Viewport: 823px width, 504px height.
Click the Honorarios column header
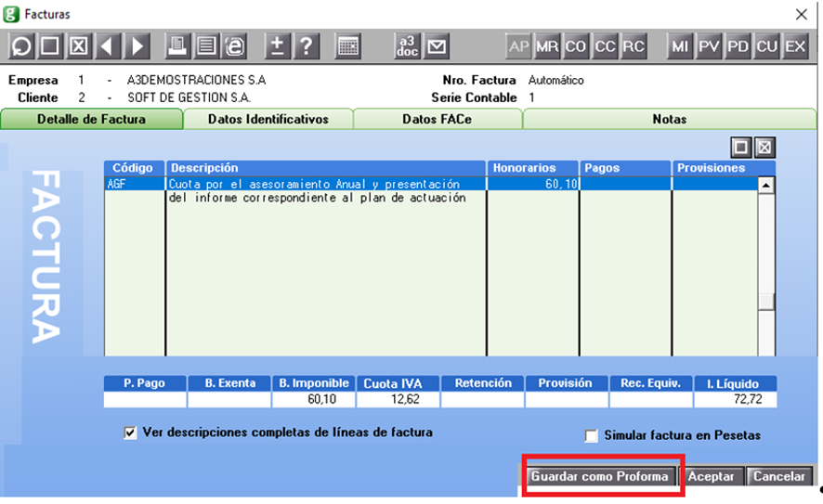[533, 168]
